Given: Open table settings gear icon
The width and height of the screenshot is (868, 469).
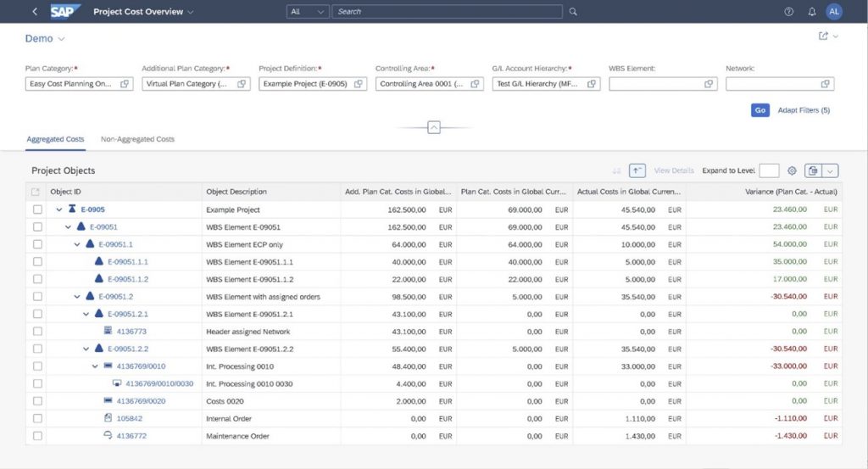Looking at the screenshot, I should pyautogui.click(x=792, y=170).
